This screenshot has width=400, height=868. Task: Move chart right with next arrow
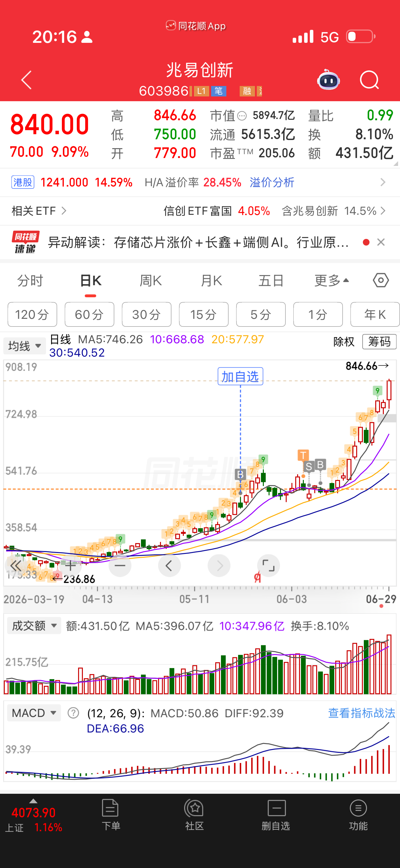[x=219, y=566]
